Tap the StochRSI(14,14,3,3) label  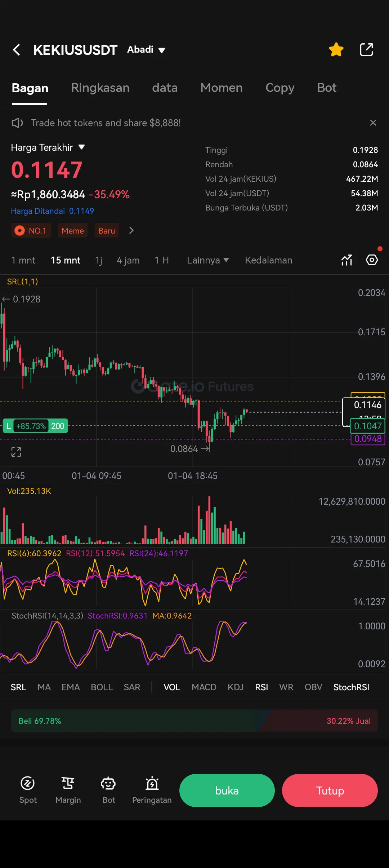[47, 616]
